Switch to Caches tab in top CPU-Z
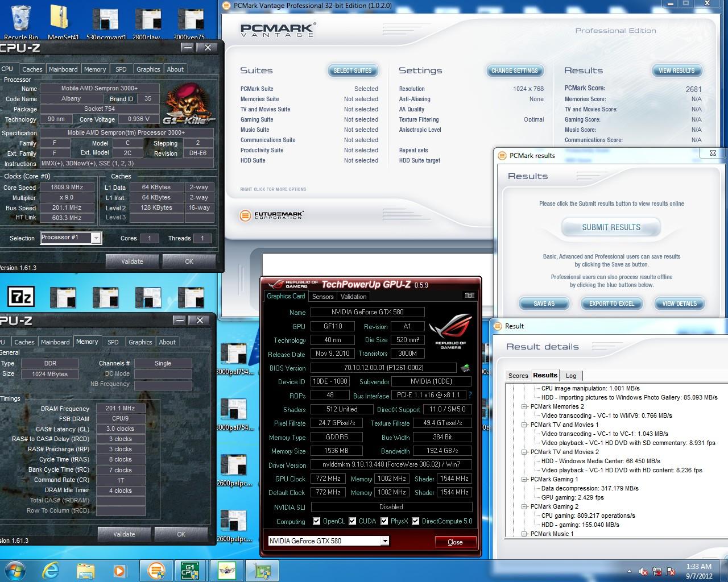Image resolution: width=728 pixels, height=582 pixels. pos(32,69)
